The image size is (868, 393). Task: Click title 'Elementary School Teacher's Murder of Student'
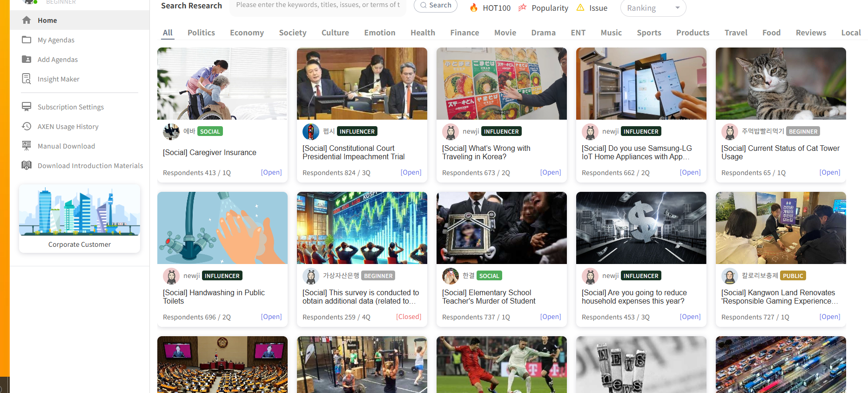click(489, 297)
